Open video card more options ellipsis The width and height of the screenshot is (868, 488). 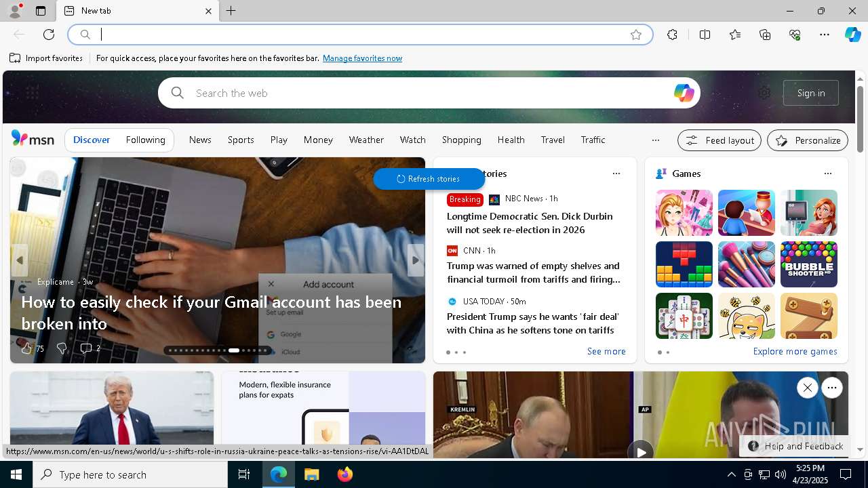(x=832, y=388)
